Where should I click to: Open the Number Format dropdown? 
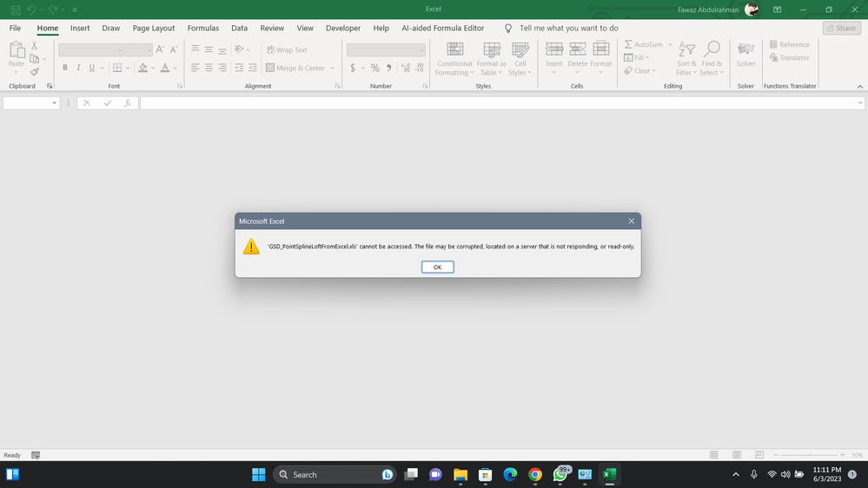pyautogui.click(x=421, y=49)
